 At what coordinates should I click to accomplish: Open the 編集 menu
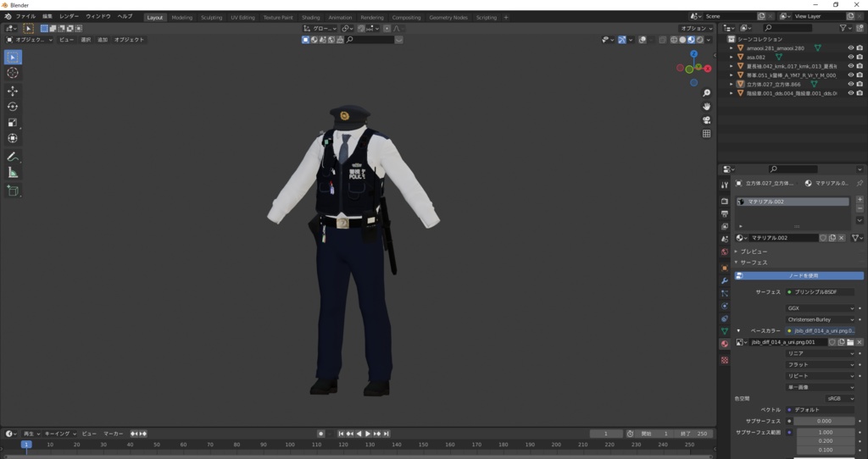tap(47, 17)
